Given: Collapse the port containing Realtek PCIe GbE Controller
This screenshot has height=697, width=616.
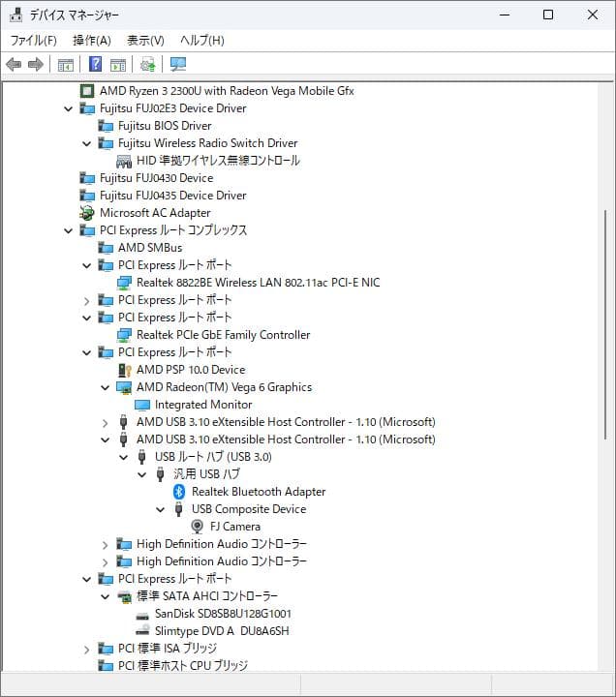Looking at the screenshot, I should (x=87, y=318).
